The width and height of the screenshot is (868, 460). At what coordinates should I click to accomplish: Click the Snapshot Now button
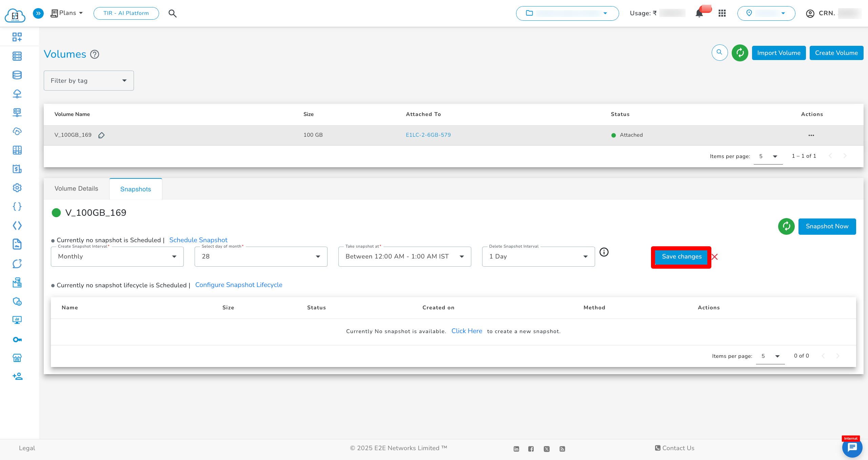pyautogui.click(x=827, y=226)
